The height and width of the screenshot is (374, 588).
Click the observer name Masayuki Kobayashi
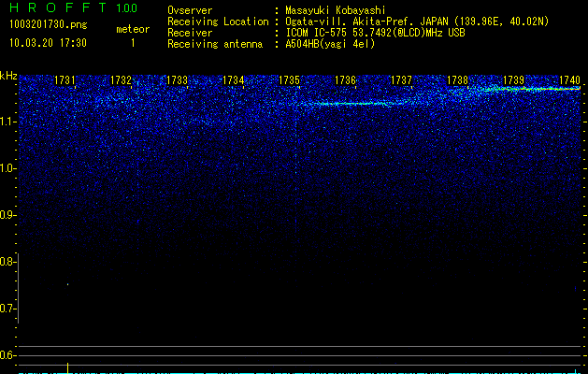[336, 10]
